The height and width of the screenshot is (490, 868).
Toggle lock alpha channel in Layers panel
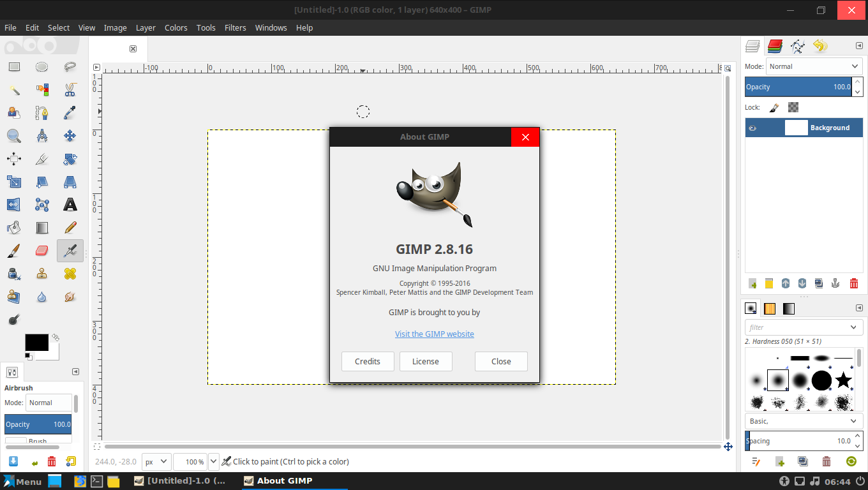point(793,107)
